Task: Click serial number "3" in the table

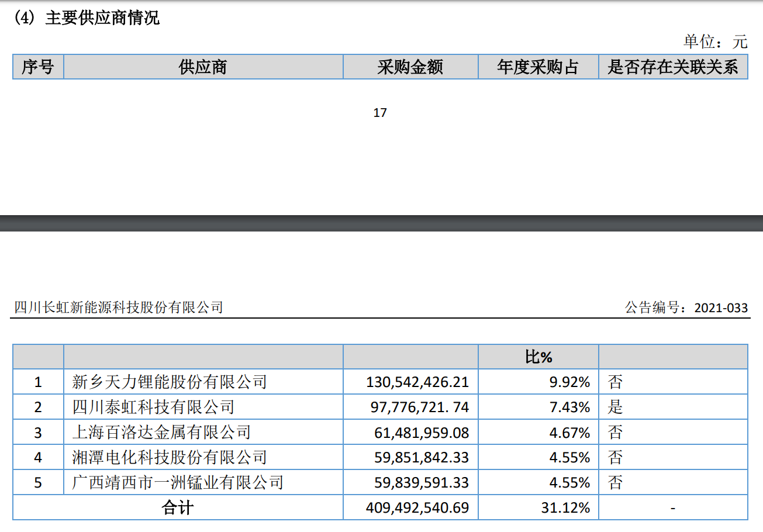Action: point(38,433)
